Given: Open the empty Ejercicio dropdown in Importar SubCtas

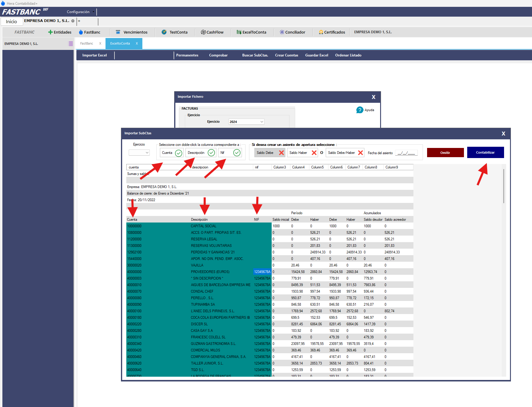Looking at the screenshot, I should pyautogui.click(x=139, y=153).
